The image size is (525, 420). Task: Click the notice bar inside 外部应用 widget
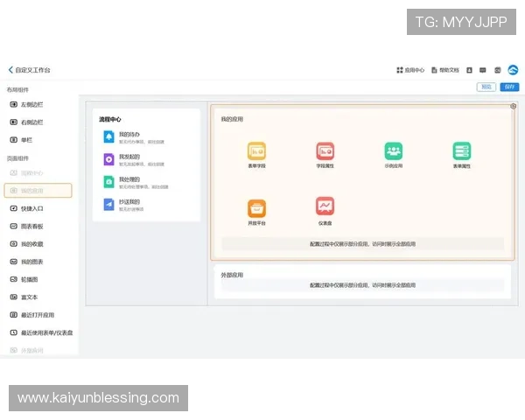362,285
